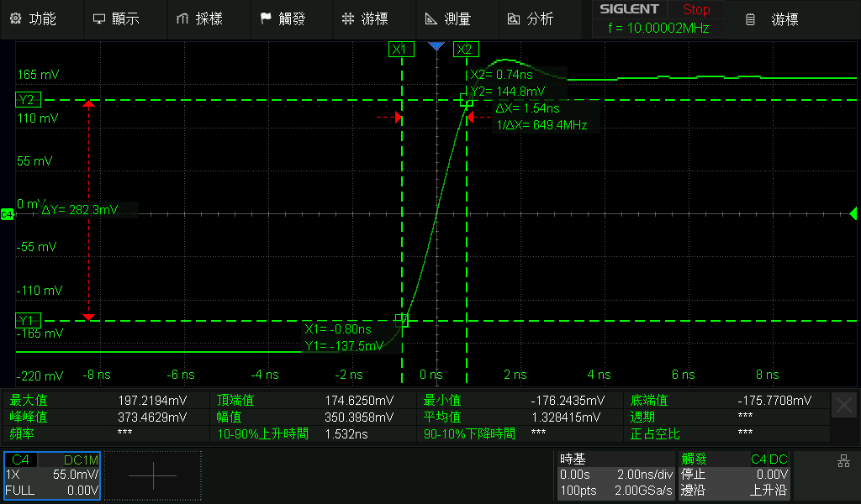Viewport: 861px width, 504px height.
Task: Click the 週期 measurement label
Action: (642, 417)
